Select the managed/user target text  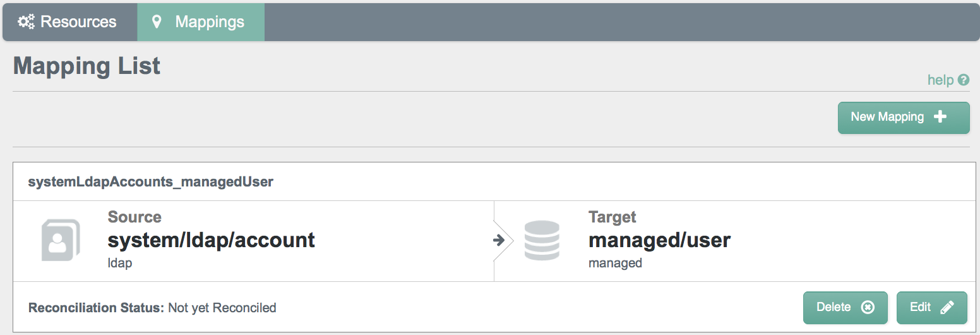tap(660, 240)
